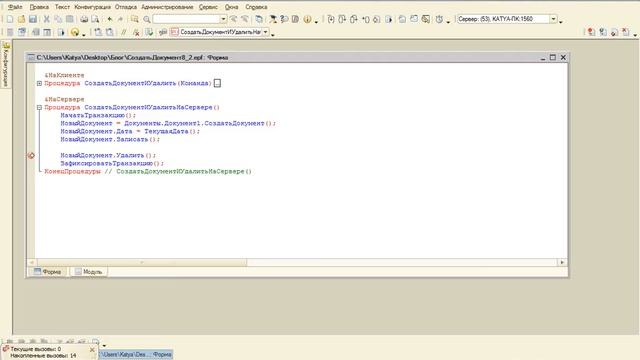640x360 pixels.
Task: Open the Отладка menu
Action: coord(126,7)
